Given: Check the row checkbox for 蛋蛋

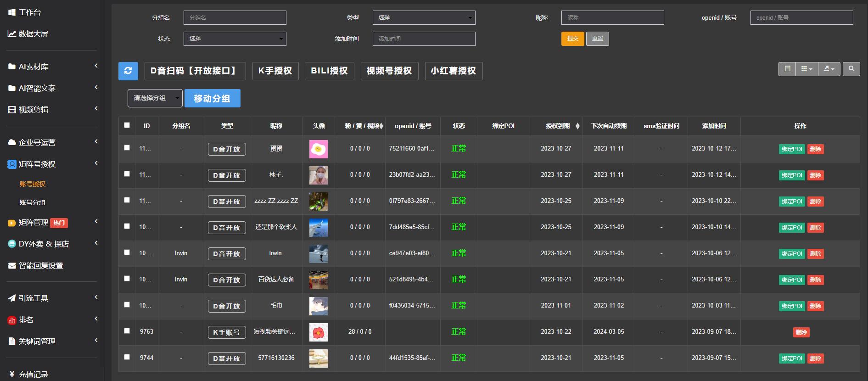Looking at the screenshot, I should [x=127, y=148].
